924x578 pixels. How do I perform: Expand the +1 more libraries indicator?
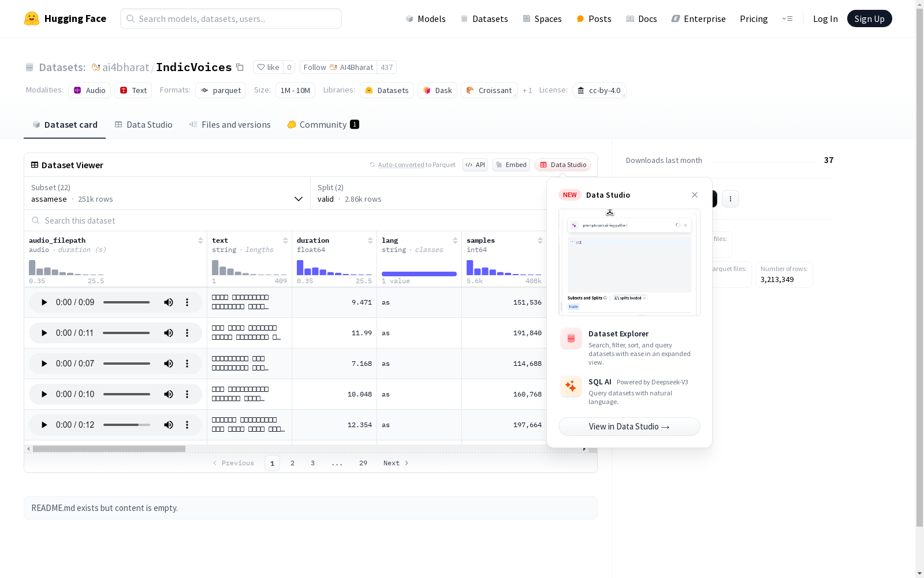[527, 90]
